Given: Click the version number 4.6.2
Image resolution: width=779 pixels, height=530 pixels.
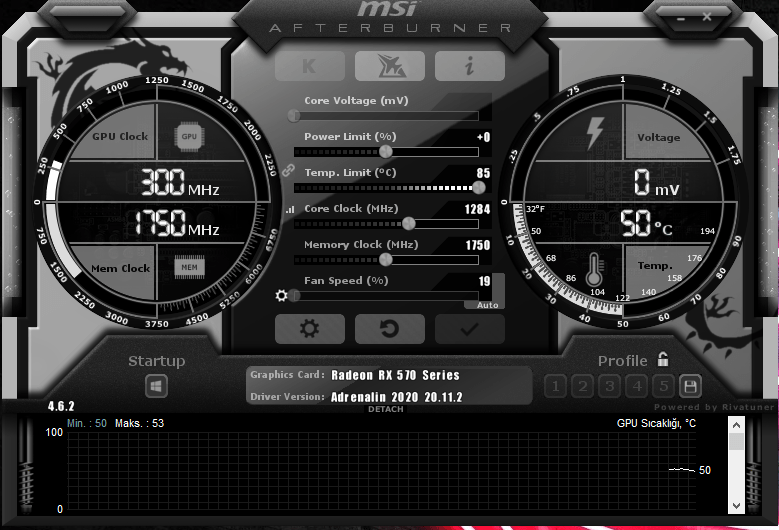Looking at the screenshot, I should [61, 406].
